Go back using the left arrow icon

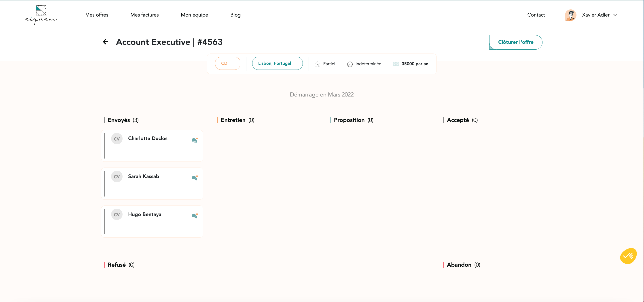click(x=106, y=42)
